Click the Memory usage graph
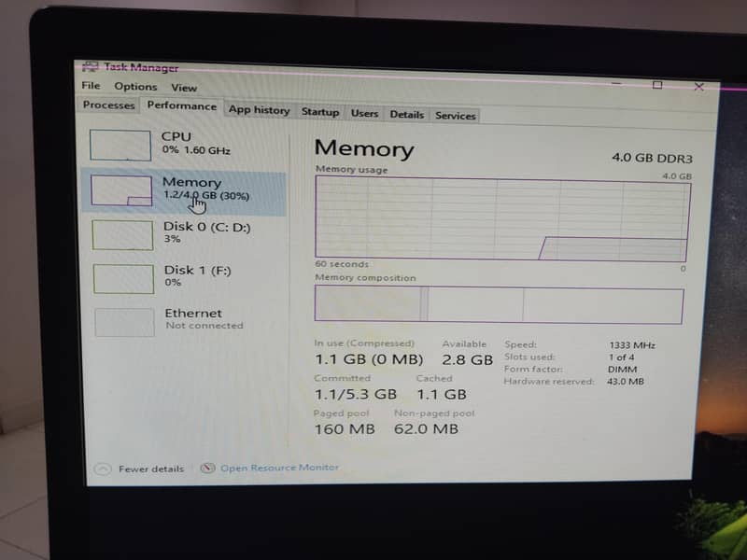Screen dimensions: 747x560 pyautogui.click(x=502, y=218)
